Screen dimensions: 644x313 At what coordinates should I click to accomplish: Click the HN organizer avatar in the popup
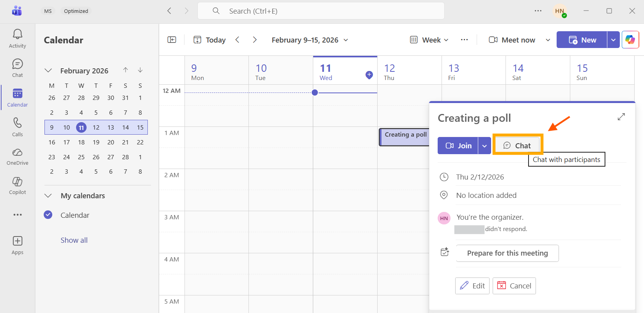click(444, 218)
